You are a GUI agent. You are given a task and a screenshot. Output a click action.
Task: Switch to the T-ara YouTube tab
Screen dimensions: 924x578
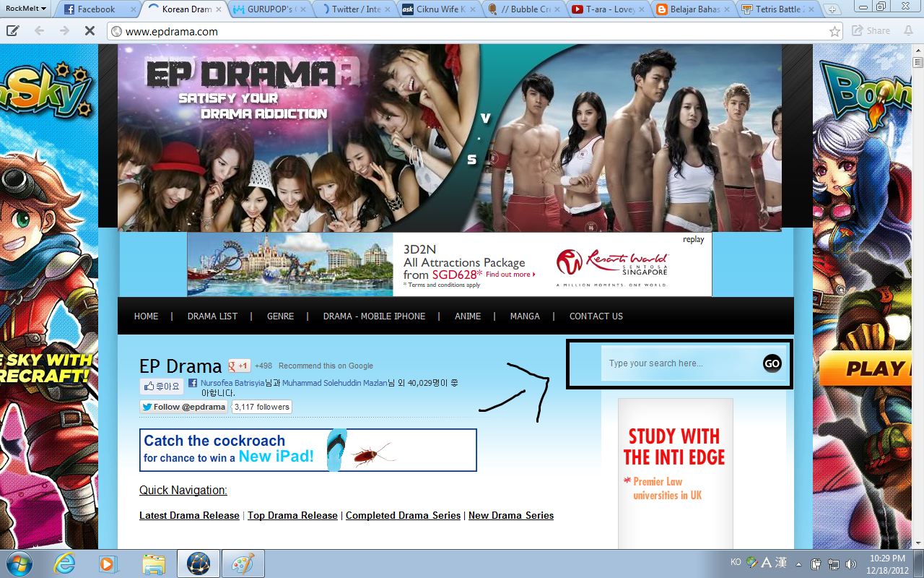pyautogui.click(x=609, y=9)
